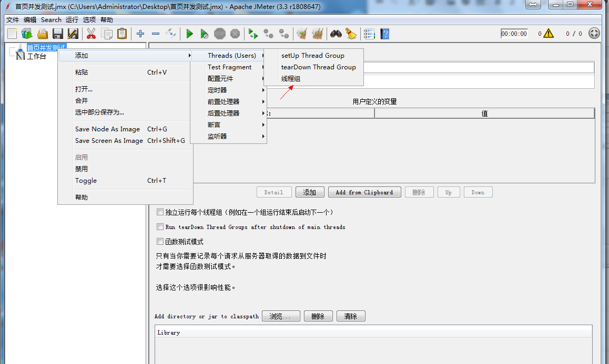Image resolution: width=609 pixels, height=364 pixels.
Task: Click the Cut scissors icon
Action: [x=92, y=34]
